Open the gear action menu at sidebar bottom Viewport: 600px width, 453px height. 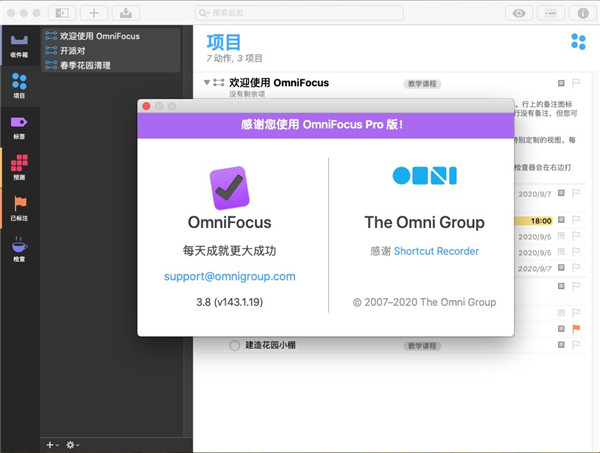[73, 445]
